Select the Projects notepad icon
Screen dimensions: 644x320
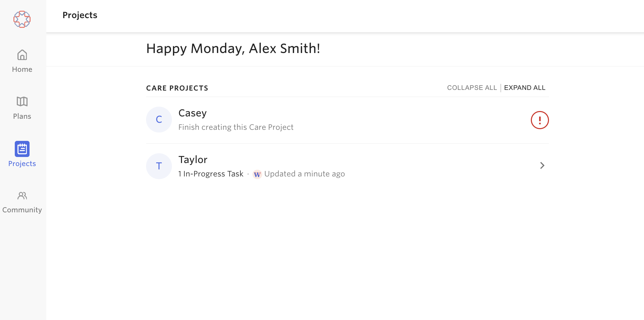click(22, 149)
